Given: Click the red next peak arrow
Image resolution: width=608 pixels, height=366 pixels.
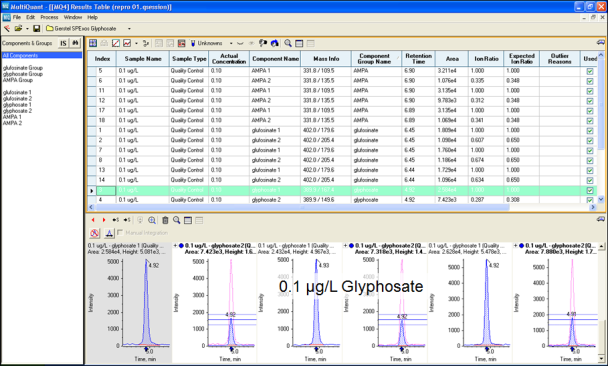Looking at the screenshot, I should 104,220.
